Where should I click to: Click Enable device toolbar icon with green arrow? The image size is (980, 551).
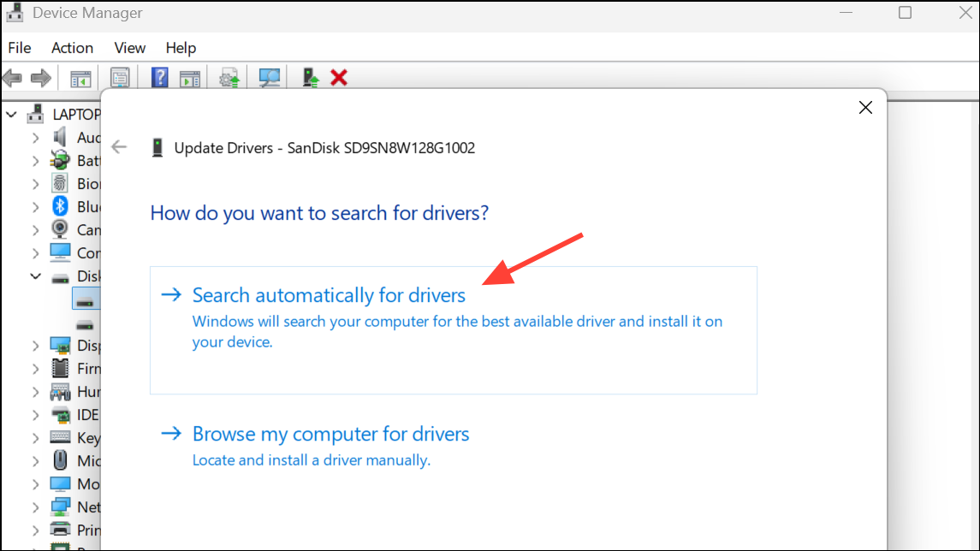(310, 78)
